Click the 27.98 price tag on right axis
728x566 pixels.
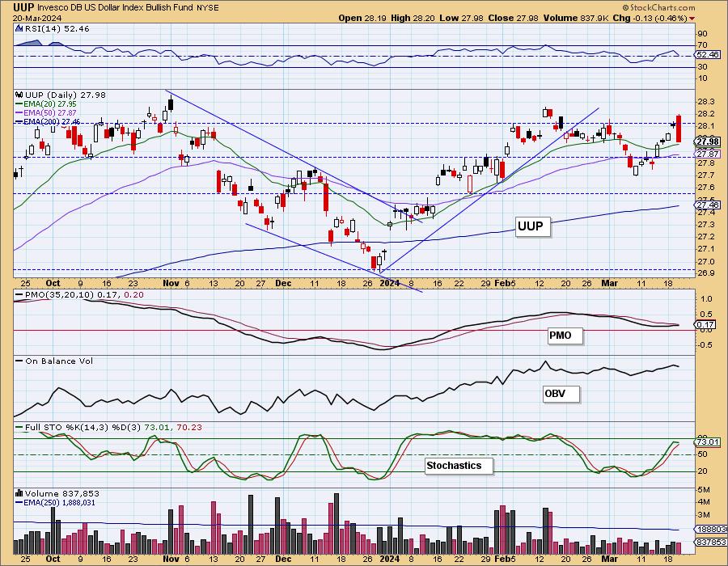[x=708, y=142]
